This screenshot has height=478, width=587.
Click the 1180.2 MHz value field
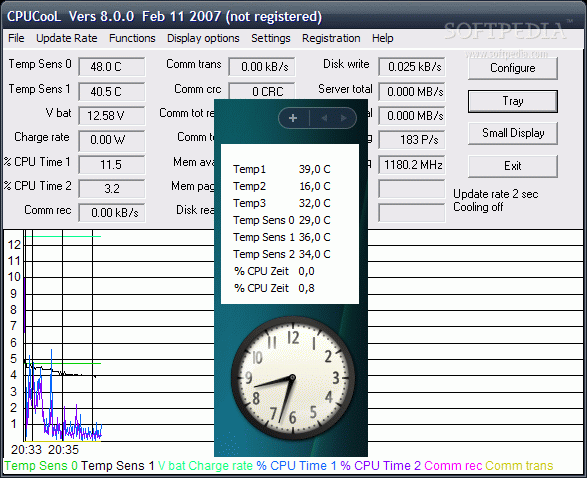point(412,165)
